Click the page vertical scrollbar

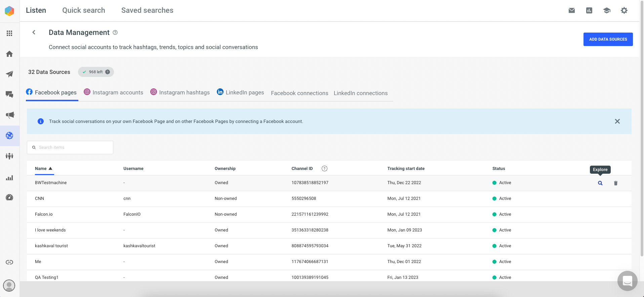[642, 128]
